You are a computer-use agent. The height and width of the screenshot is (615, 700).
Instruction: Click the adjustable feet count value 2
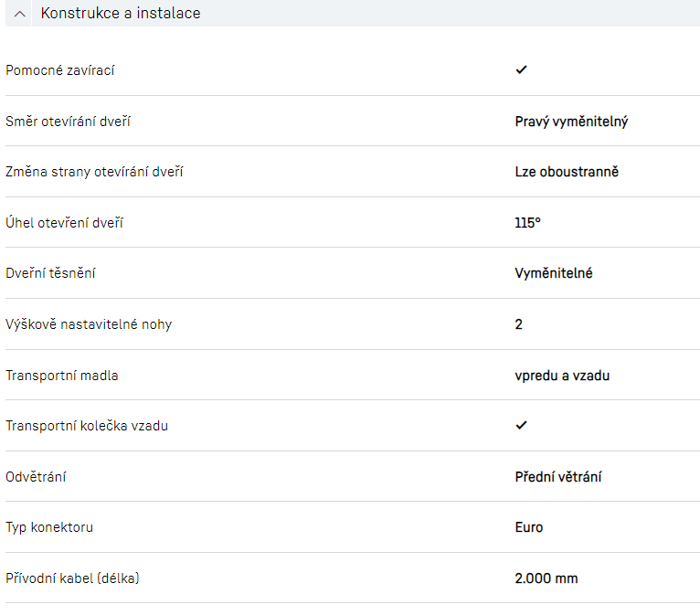coord(519,324)
